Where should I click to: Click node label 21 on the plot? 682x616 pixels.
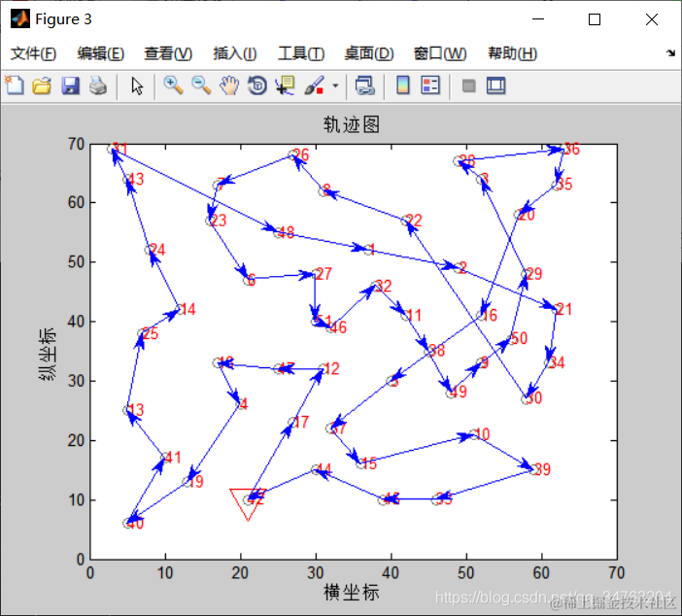pos(563,309)
